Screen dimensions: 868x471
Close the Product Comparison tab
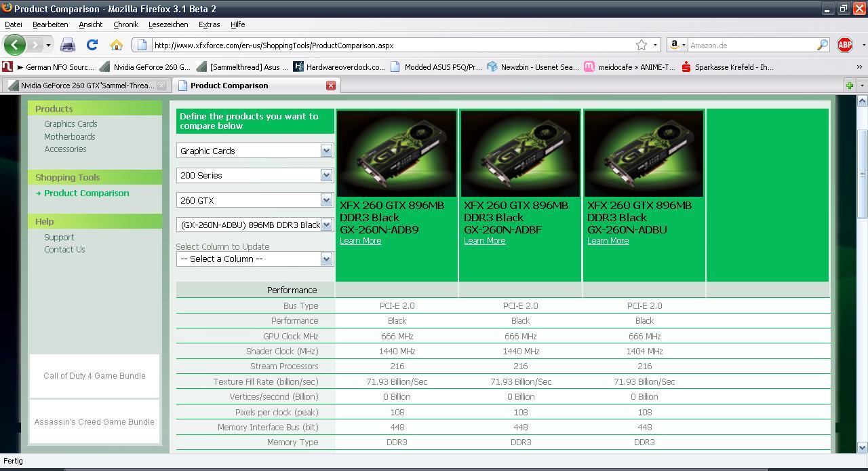pos(330,86)
